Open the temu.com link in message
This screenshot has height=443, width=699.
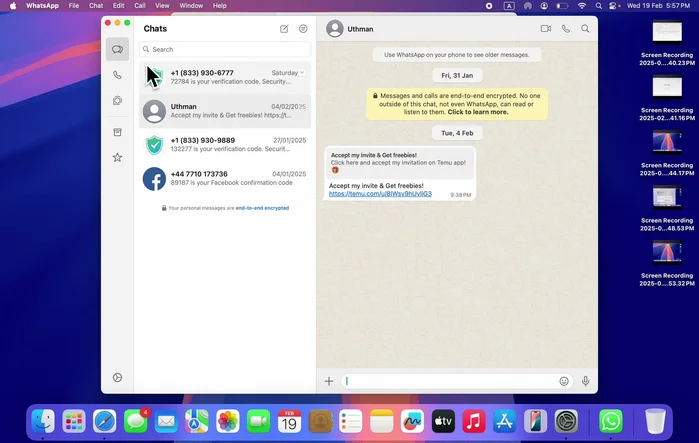point(380,194)
